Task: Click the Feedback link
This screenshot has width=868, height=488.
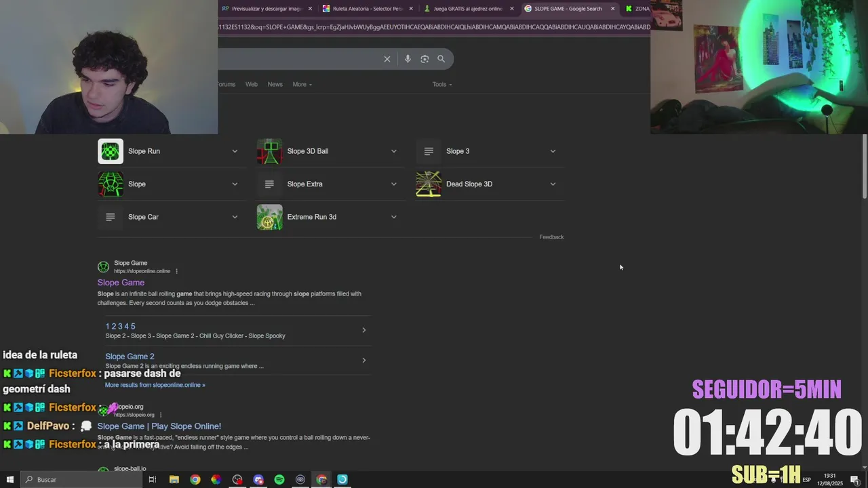Action: [551, 237]
